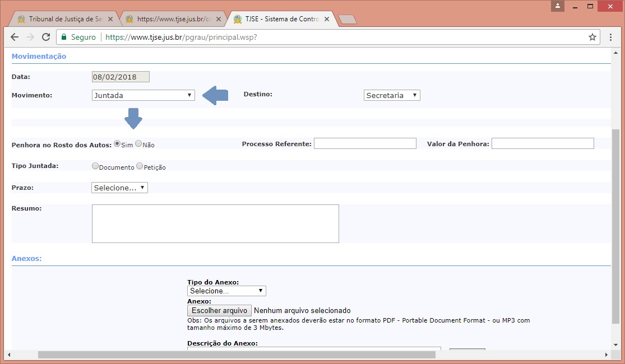The height and width of the screenshot is (364, 625).
Task: Expand the Tipo do Anexo dropdown
Action: [x=226, y=291]
